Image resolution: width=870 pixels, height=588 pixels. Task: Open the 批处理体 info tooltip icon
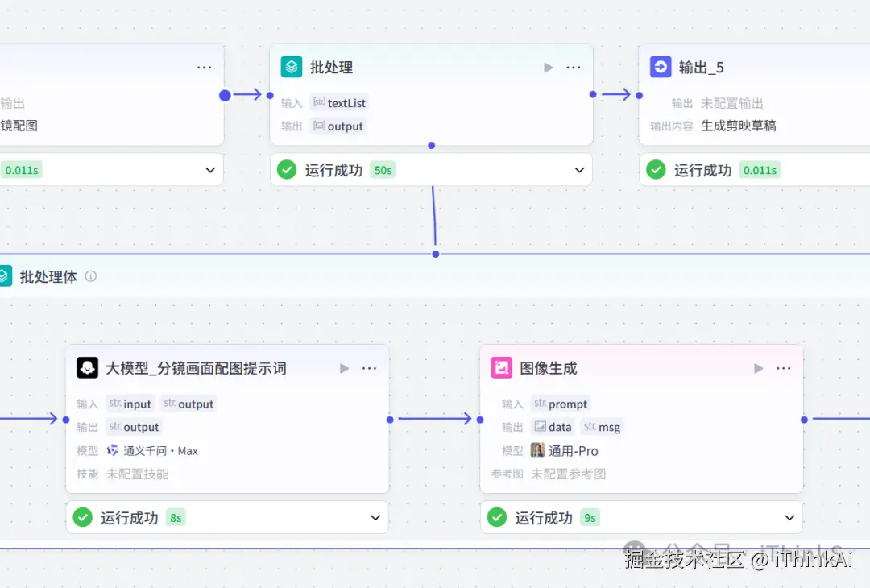[91, 276]
